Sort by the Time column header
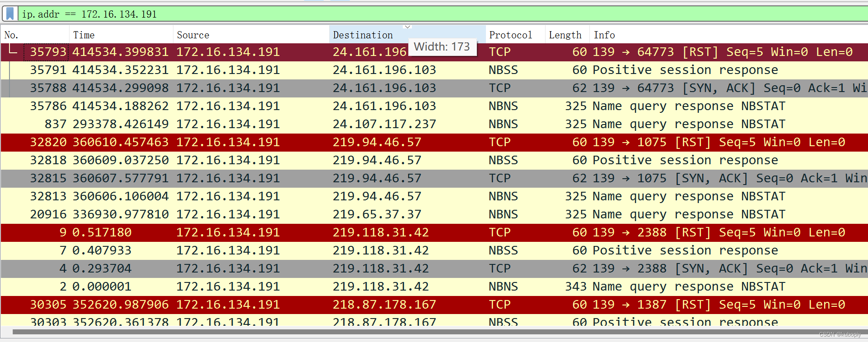The height and width of the screenshot is (342, 868). coord(121,35)
